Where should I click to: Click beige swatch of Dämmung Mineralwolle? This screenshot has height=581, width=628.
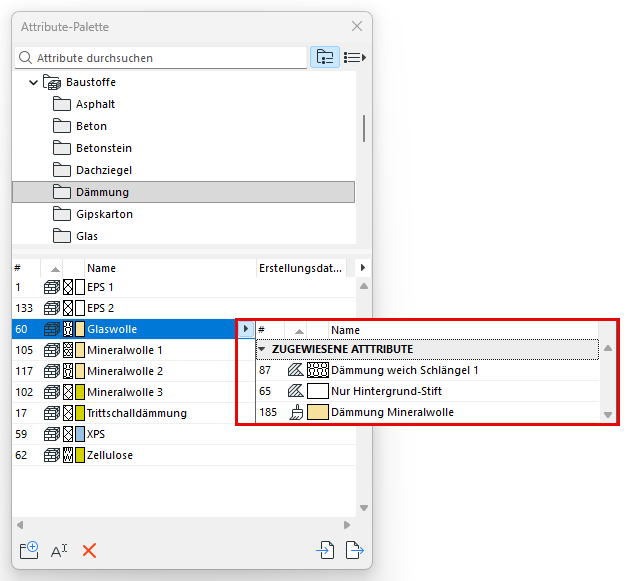tap(318, 412)
